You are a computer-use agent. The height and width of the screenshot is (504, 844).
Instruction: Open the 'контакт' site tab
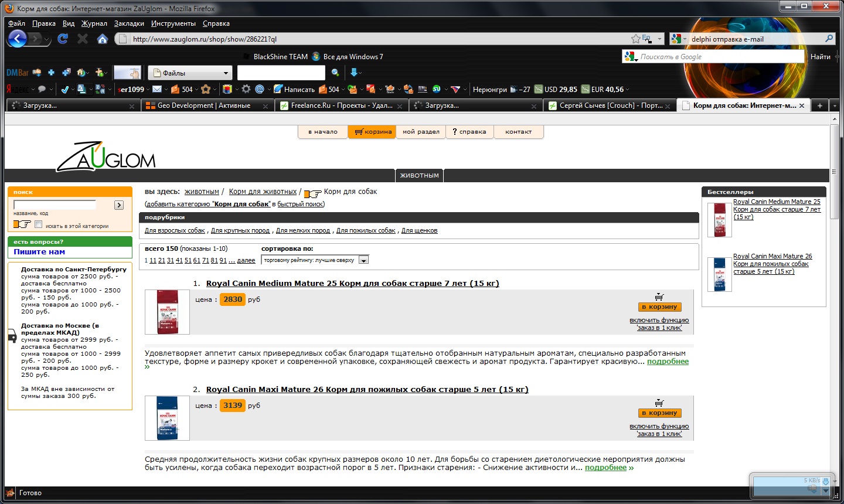click(519, 132)
